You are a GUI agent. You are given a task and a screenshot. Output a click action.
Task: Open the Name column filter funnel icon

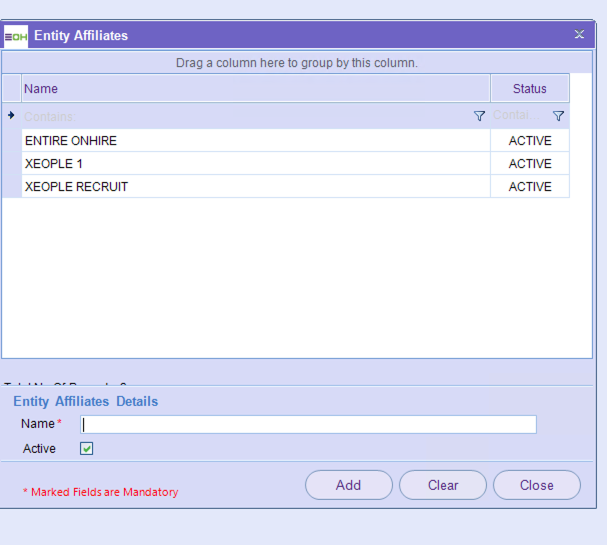point(479,116)
